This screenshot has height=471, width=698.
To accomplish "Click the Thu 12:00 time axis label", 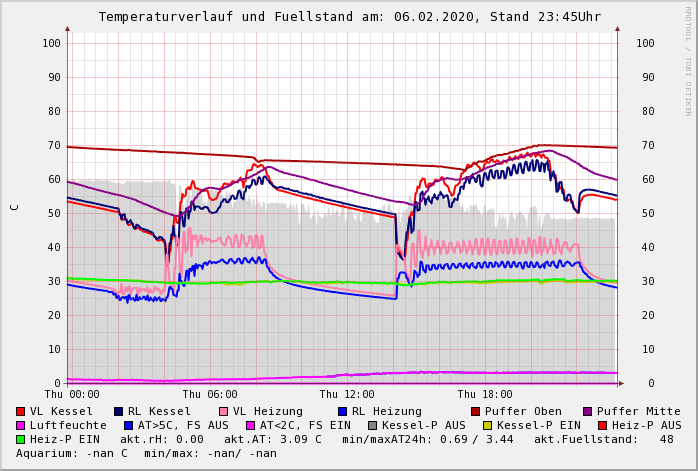I will pos(347,395).
